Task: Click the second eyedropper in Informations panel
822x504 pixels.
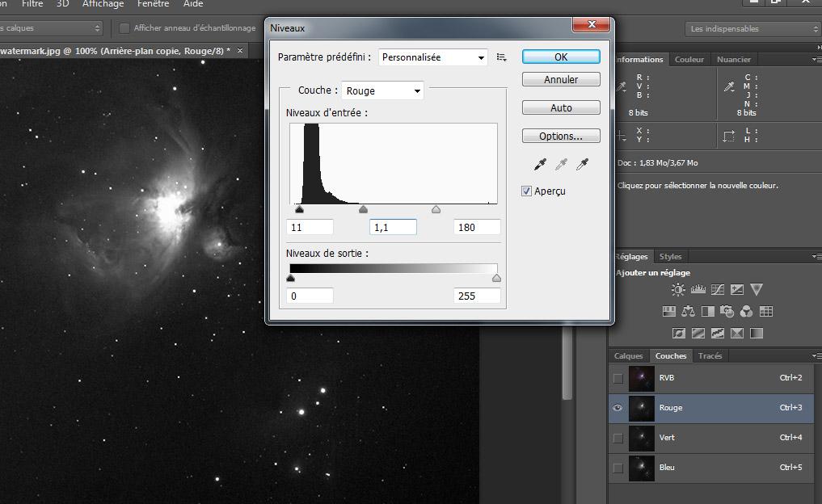Action: coord(729,86)
